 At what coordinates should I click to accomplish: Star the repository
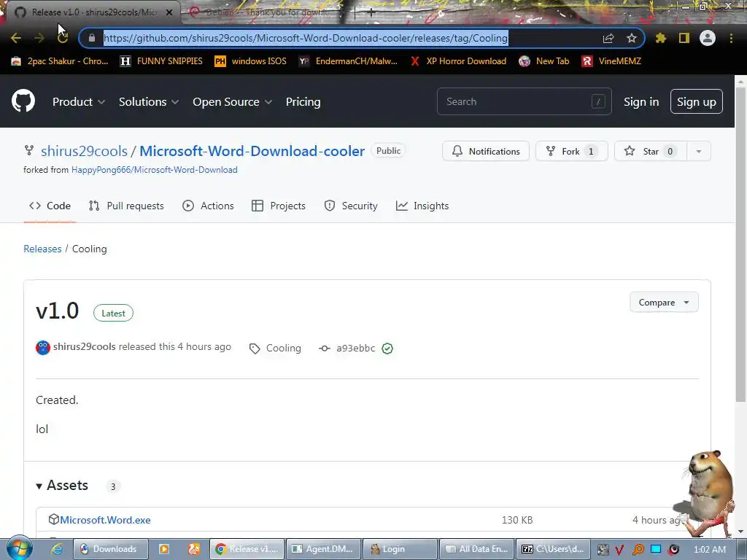(x=650, y=151)
